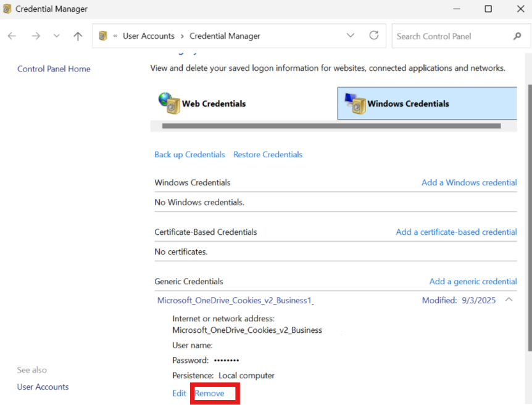
Task: Click the Windows Credentials computer safe icon
Action: pyautogui.click(x=355, y=104)
